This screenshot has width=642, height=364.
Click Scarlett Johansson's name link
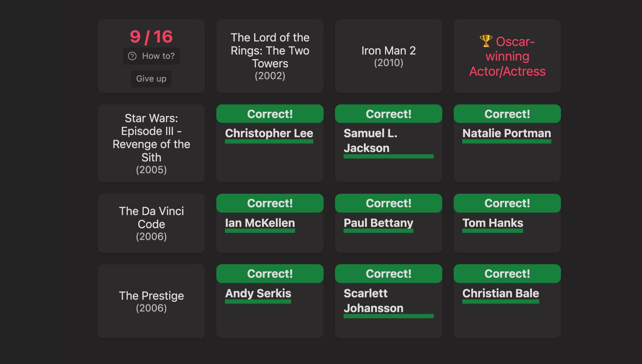(x=374, y=301)
